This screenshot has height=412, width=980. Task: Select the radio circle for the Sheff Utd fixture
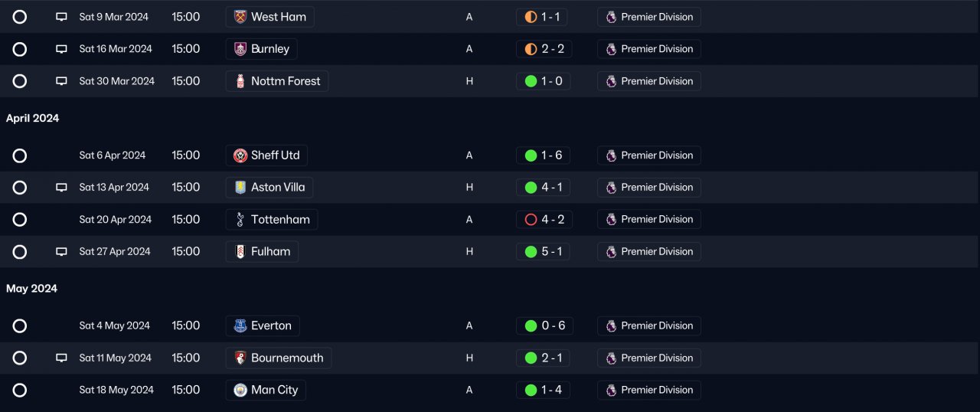pyautogui.click(x=20, y=155)
